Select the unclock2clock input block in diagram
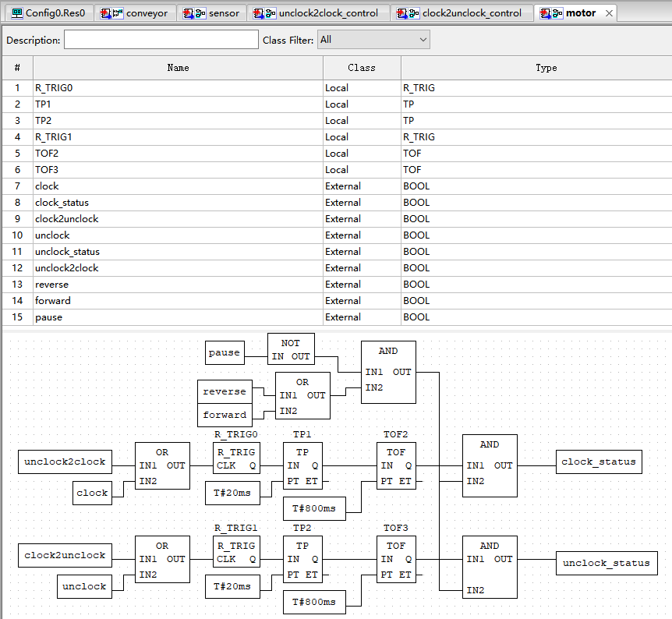The height and width of the screenshot is (619, 672). [x=65, y=462]
